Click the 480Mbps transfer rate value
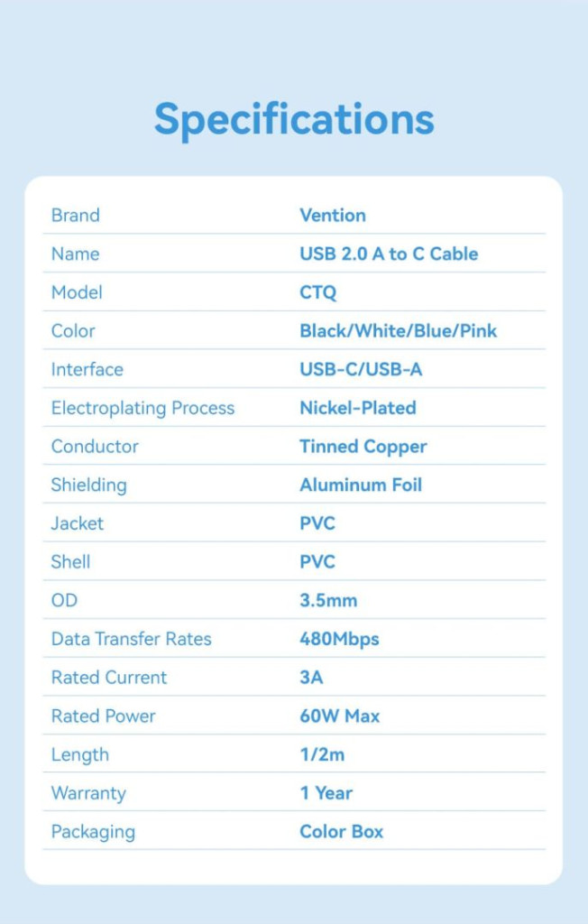This screenshot has width=588, height=924. point(339,640)
